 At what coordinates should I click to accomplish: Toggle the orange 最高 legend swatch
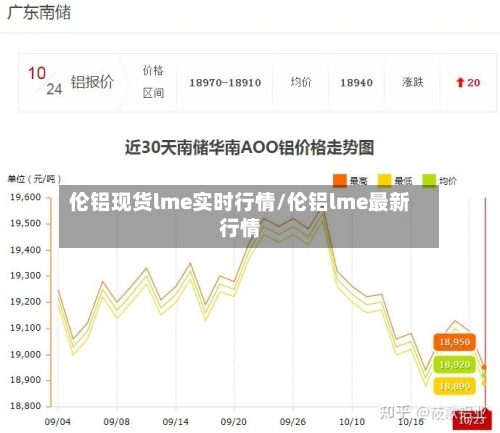340,180
